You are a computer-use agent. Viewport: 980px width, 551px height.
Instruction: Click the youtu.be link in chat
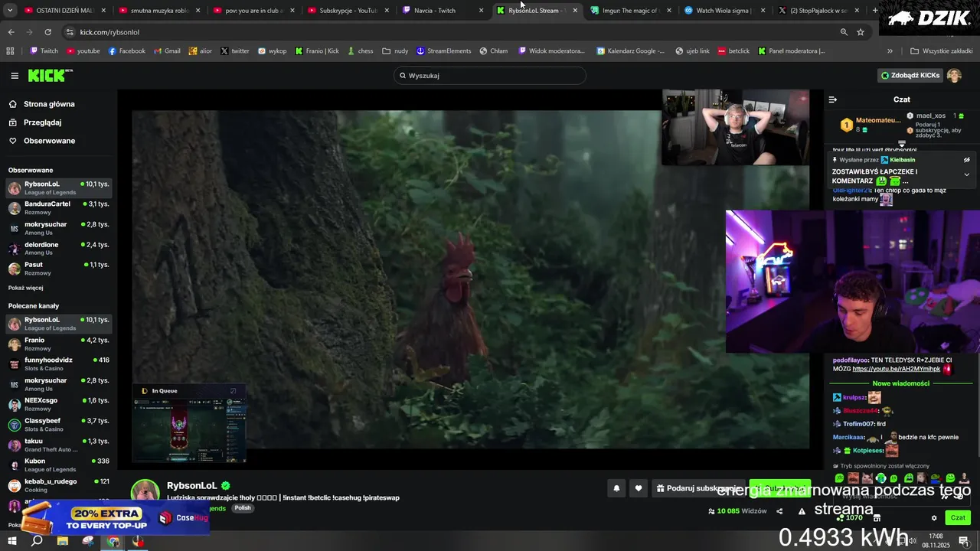[x=896, y=369]
